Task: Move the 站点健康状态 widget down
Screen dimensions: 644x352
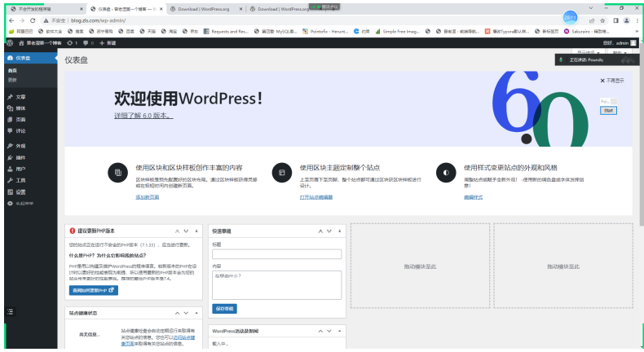Action: (186, 313)
